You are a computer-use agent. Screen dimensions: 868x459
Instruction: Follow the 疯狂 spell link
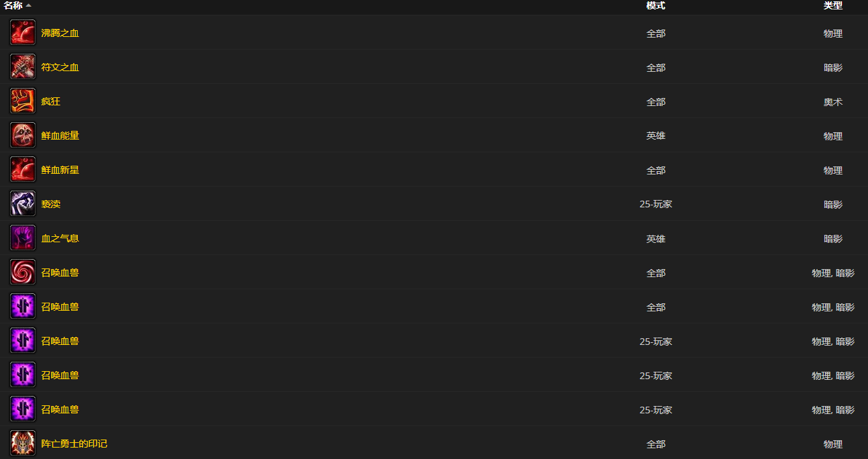(x=51, y=101)
